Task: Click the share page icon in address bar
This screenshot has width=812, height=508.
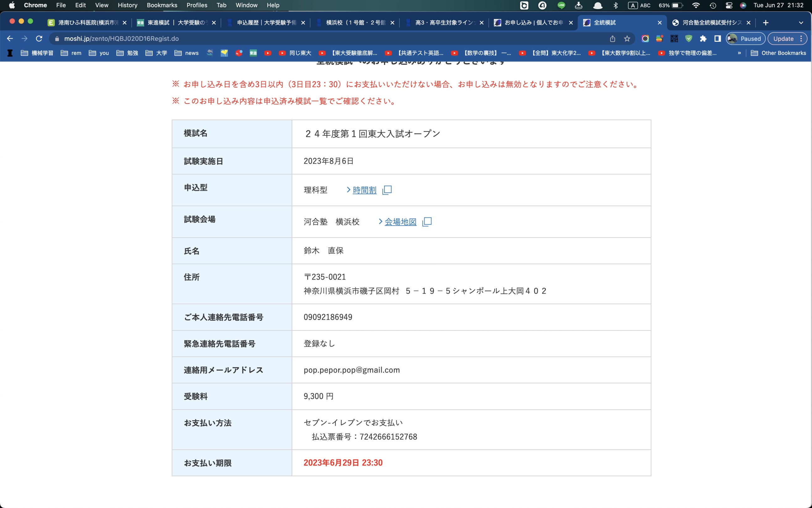Action: coord(612,39)
